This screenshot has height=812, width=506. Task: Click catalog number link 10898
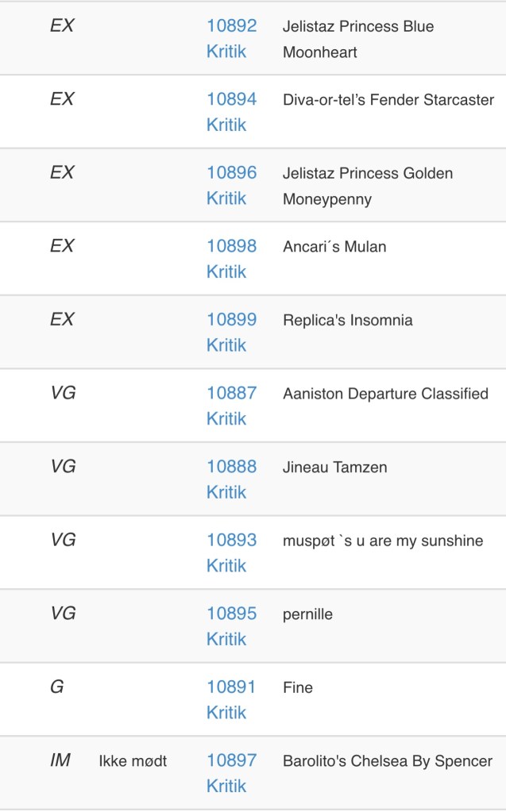pos(231,246)
